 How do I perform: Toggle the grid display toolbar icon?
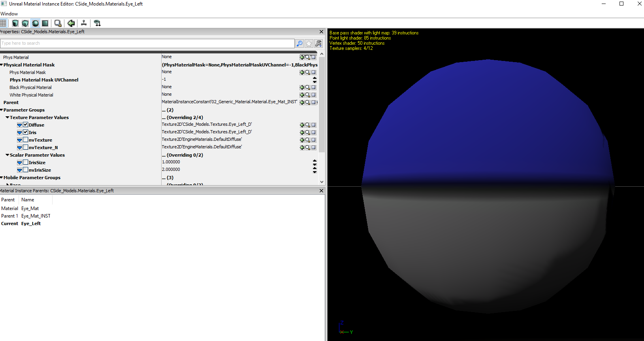(3, 23)
